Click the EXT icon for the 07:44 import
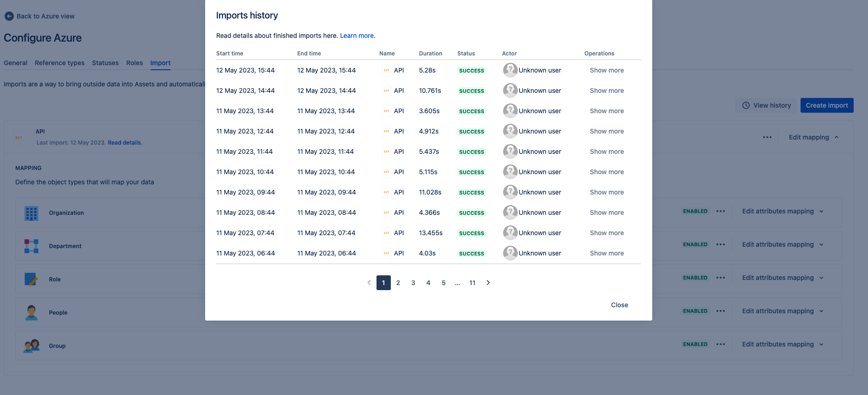The image size is (868, 395). (387, 233)
